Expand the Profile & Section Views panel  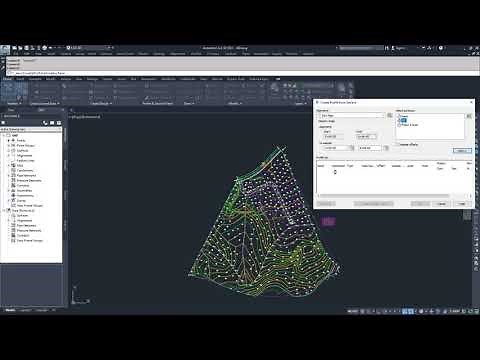pyautogui.click(x=158, y=103)
